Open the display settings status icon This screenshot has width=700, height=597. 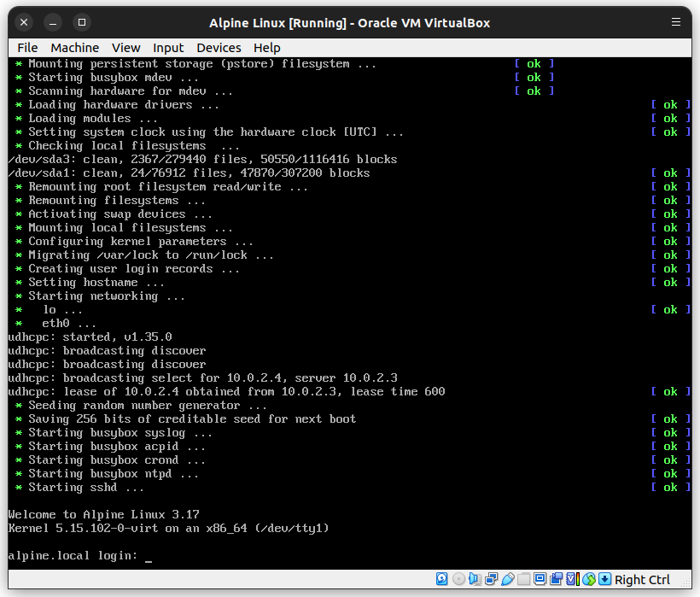click(x=540, y=579)
